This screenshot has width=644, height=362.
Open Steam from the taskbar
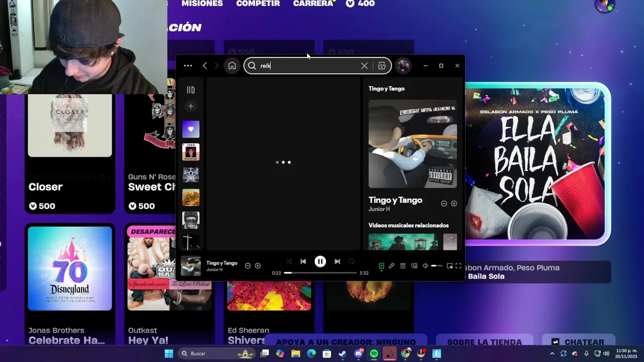[x=342, y=353]
